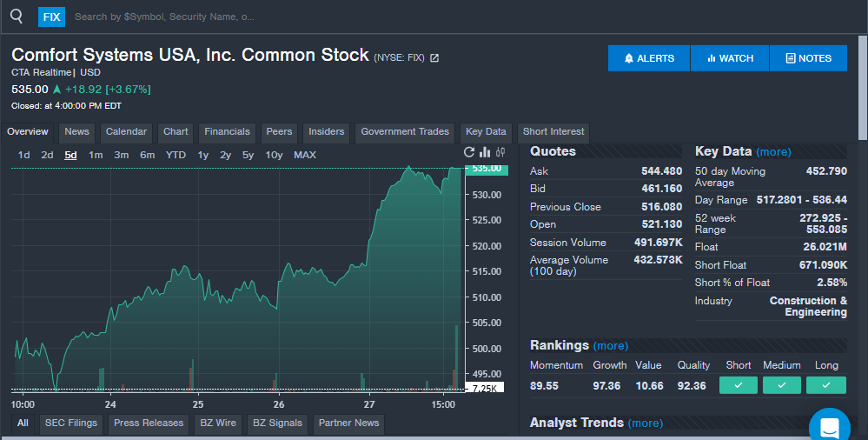Viewport: 868px width, 440px height.
Task: Open the Insiders tab
Action: pyautogui.click(x=326, y=132)
